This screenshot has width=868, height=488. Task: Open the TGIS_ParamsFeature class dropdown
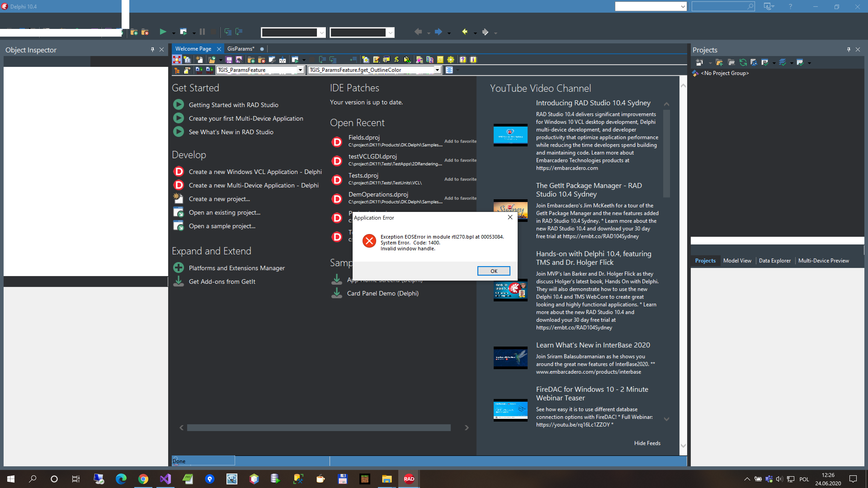301,70
